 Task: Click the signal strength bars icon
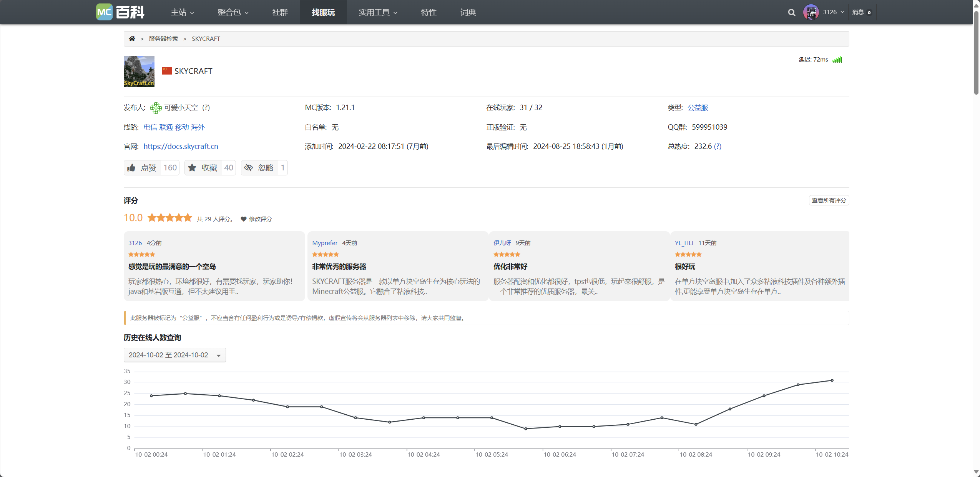tap(837, 60)
